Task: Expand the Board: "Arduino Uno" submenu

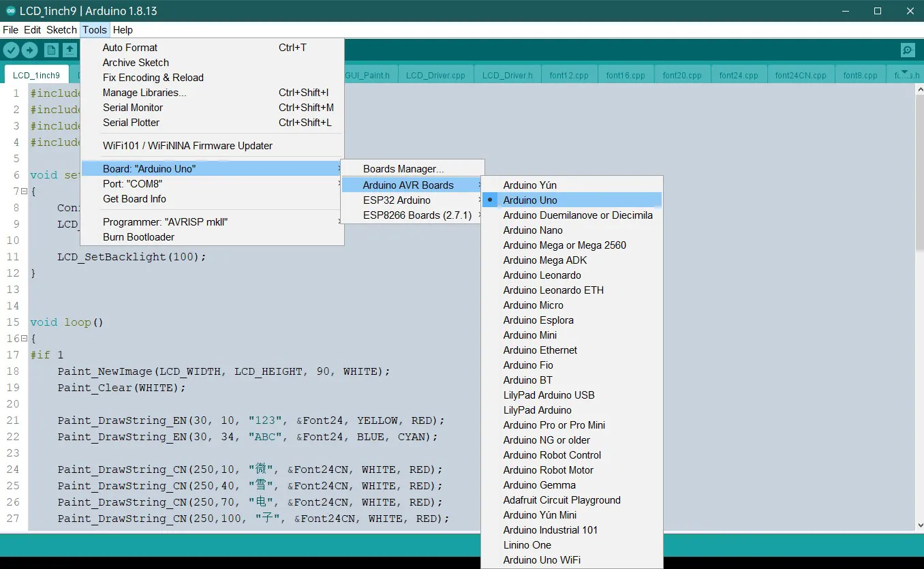Action: click(212, 169)
